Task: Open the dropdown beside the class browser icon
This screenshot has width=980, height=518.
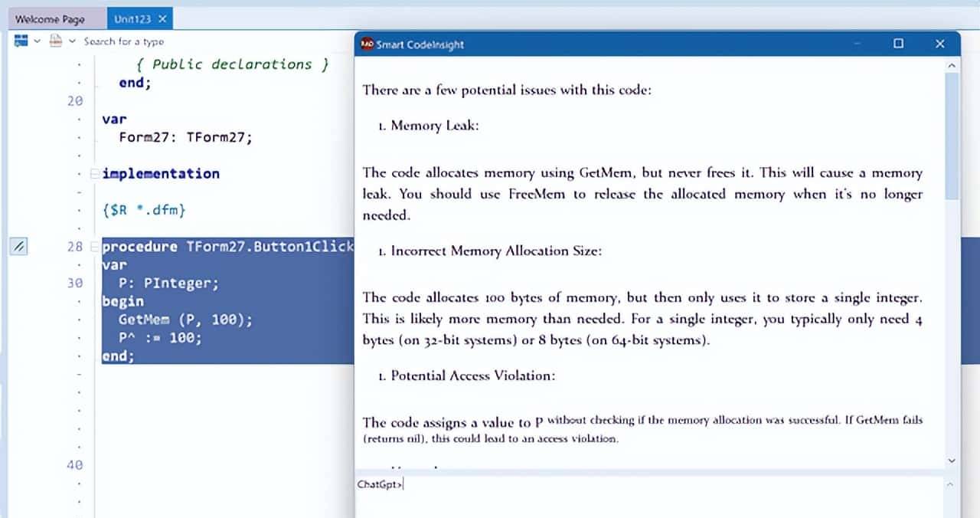Action: point(73,41)
